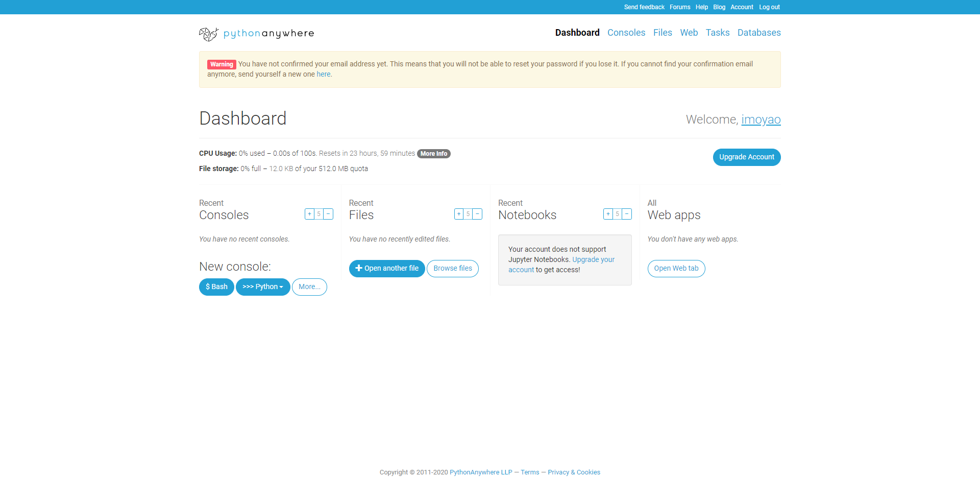Click the Dashboard page heading
The image size is (980, 477).
243,118
